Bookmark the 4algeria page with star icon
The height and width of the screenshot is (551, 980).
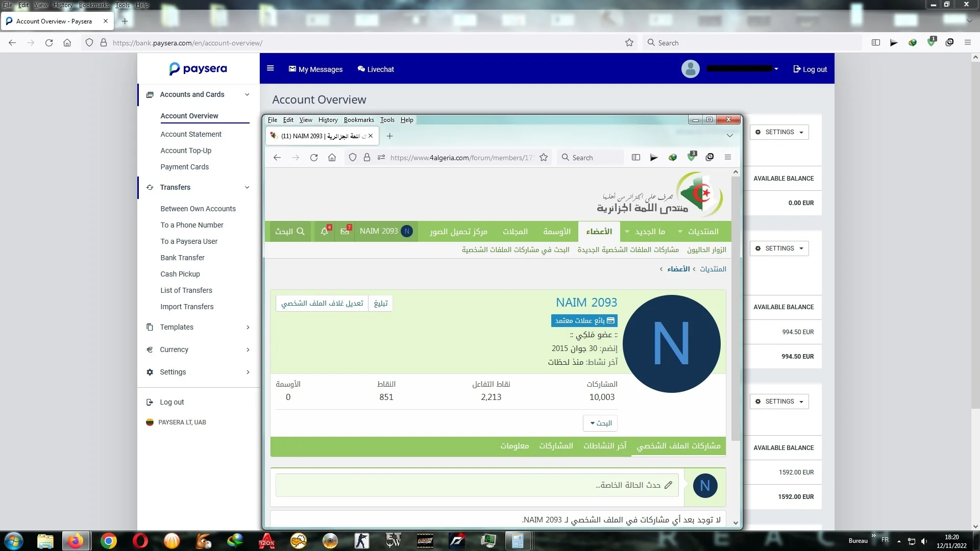[544, 158]
